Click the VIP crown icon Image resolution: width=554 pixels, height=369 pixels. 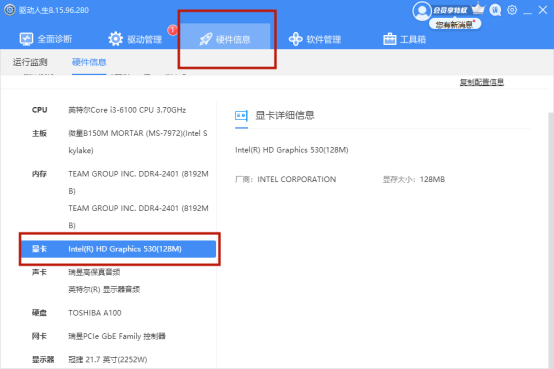click(x=478, y=8)
